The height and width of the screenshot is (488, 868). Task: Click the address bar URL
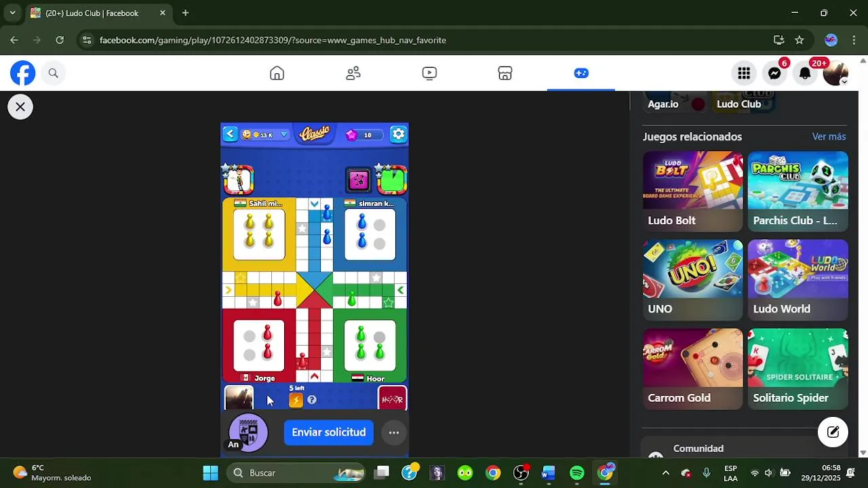click(x=273, y=40)
